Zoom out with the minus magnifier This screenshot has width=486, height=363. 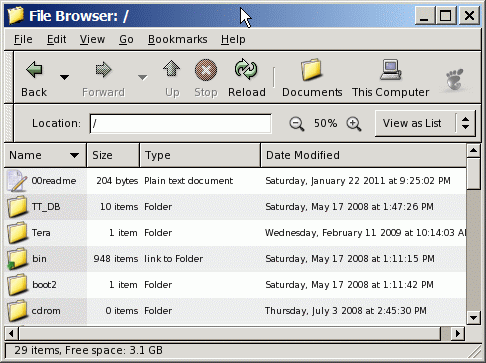click(x=296, y=124)
